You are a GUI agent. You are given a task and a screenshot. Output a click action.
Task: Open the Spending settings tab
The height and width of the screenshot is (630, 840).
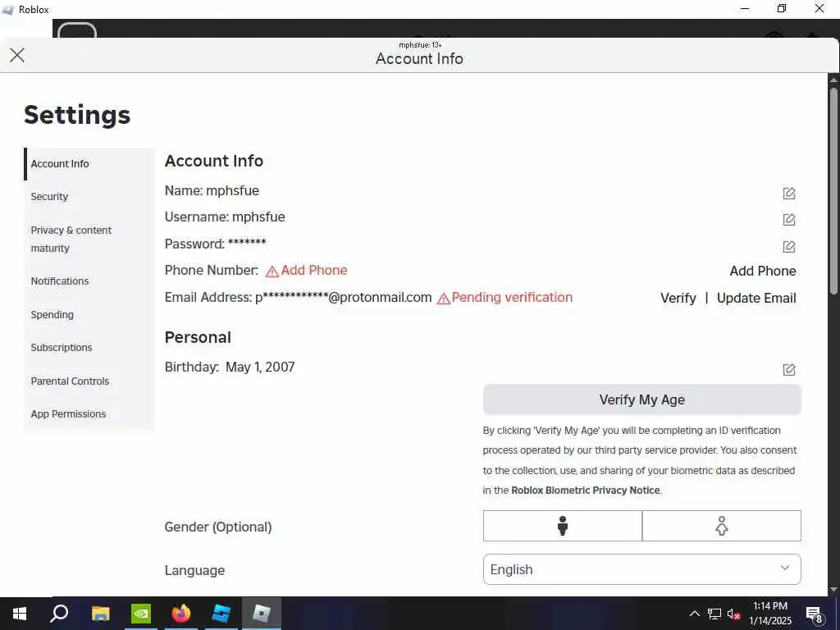(x=89, y=314)
